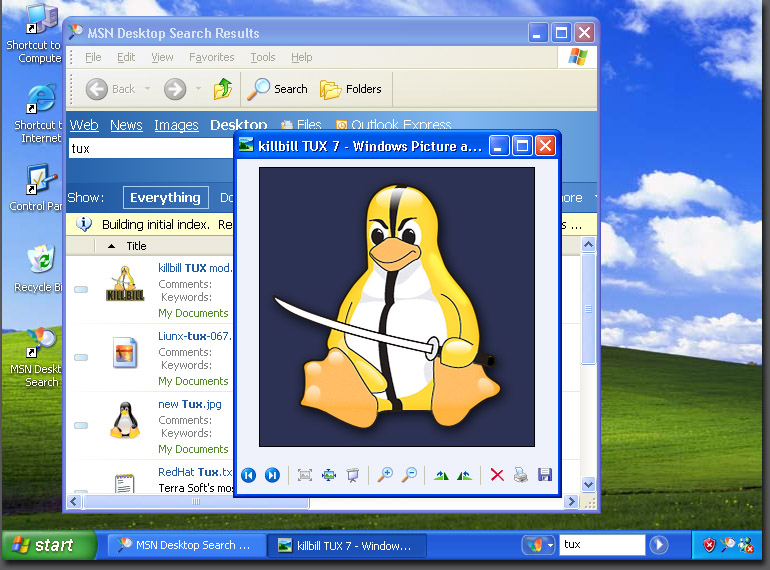This screenshot has width=770, height=570.
Task: Click taskbar deskbar search field
Action: coord(602,544)
